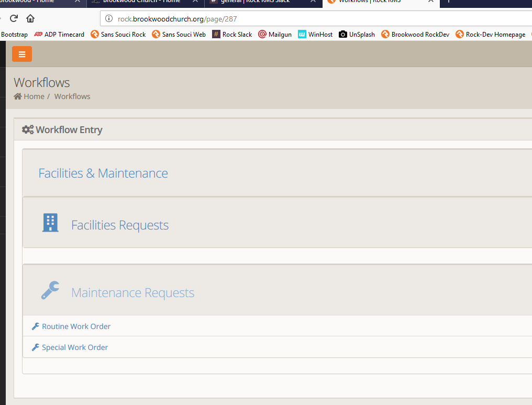The height and width of the screenshot is (405, 532).
Task: Go to Home via breadcrumb link
Action: [x=34, y=96]
